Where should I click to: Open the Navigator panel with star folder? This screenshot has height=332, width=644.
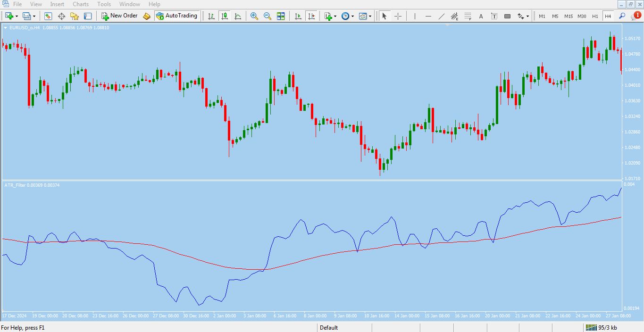point(75,16)
